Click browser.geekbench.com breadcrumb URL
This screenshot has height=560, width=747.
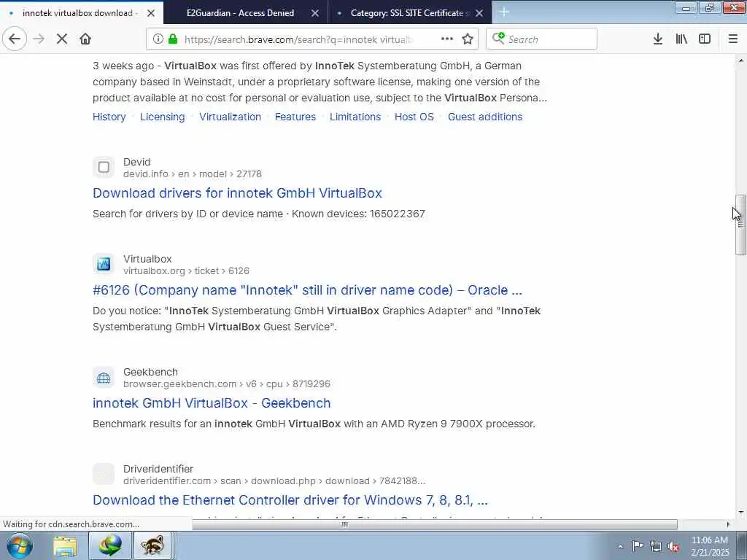pos(227,384)
